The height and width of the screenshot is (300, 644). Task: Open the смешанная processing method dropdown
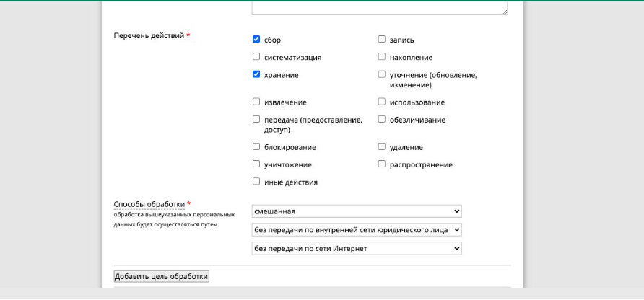[x=357, y=211]
